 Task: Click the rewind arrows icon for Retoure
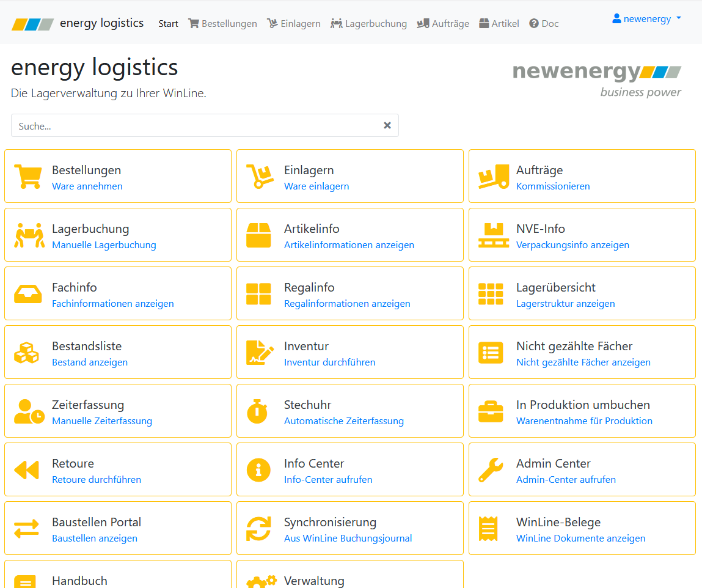coord(26,470)
